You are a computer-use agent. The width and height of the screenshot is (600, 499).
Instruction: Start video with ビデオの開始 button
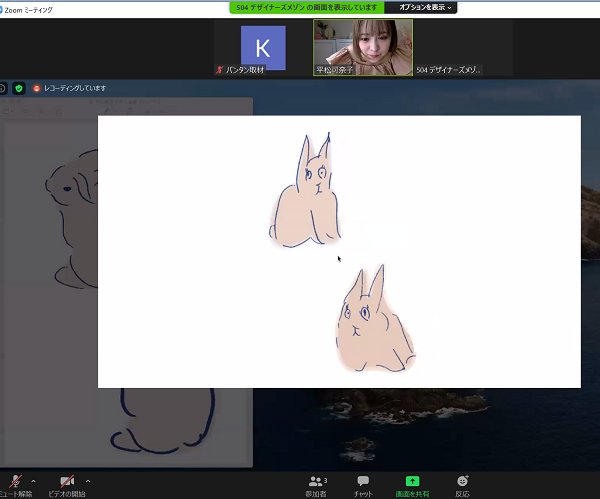pos(67,482)
